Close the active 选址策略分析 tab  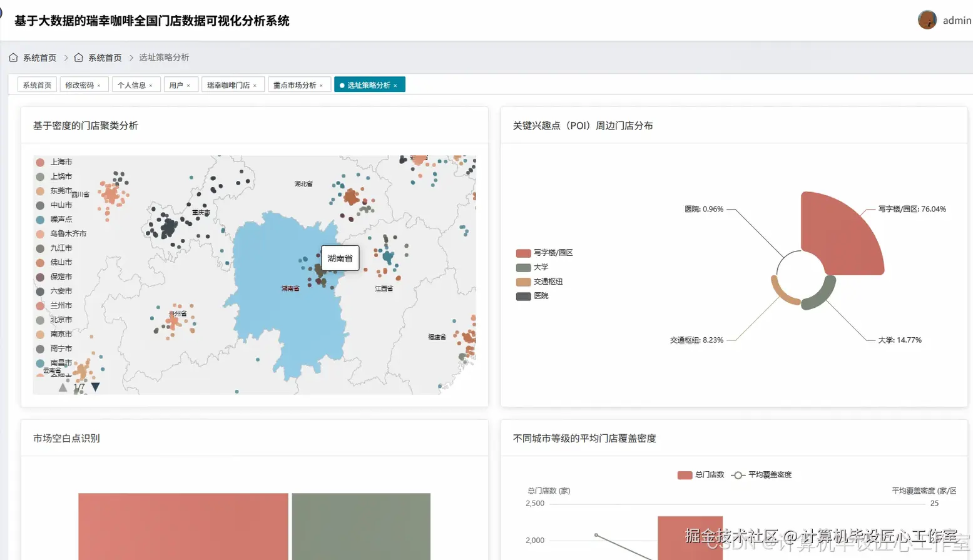(x=395, y=86)
